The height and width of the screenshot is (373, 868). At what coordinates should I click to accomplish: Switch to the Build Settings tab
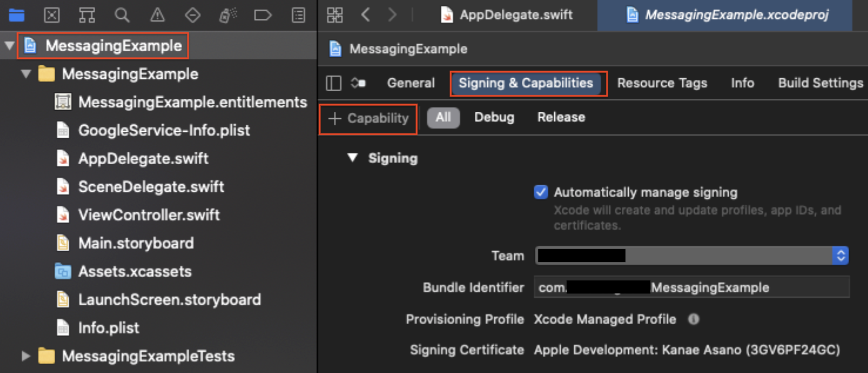click(x=820, y=83)
